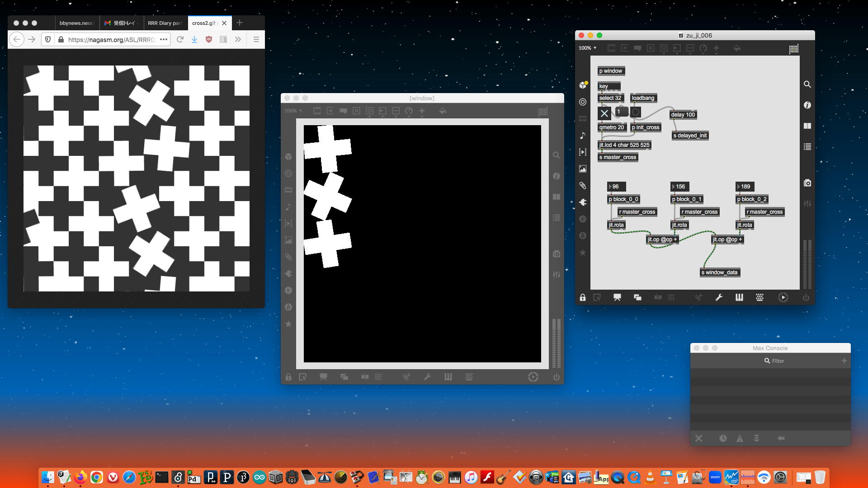Click the 96 number box above block_0_0
Screen dimensions: 868x488
616,187
